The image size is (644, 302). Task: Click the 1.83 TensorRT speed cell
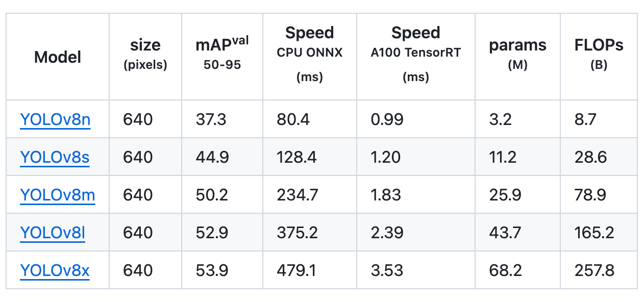[386, 195]
